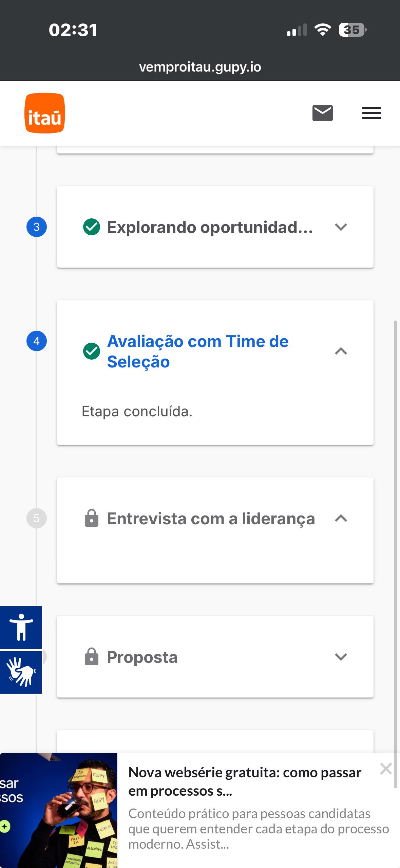Click green checkmark next to Explorando oportunidades
This screenshot has width=400, height=868.
91,227
